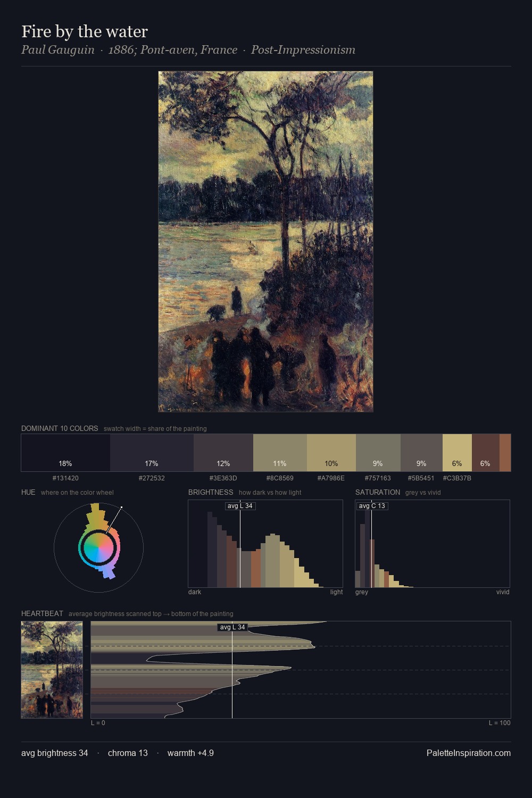
Task: Click the hex label #5B5451
Action: [x=421, y=478]
